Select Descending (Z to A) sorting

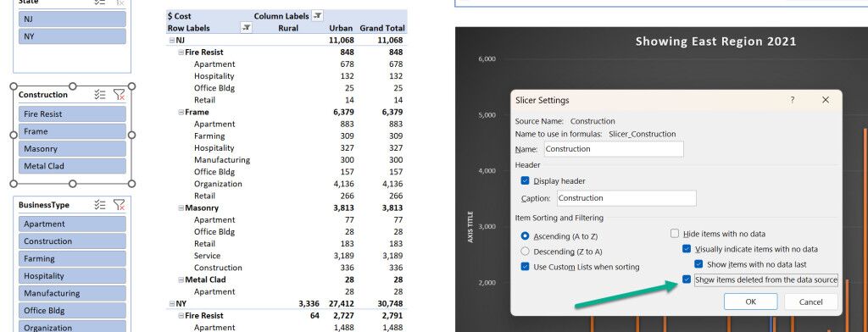(526, 252)
